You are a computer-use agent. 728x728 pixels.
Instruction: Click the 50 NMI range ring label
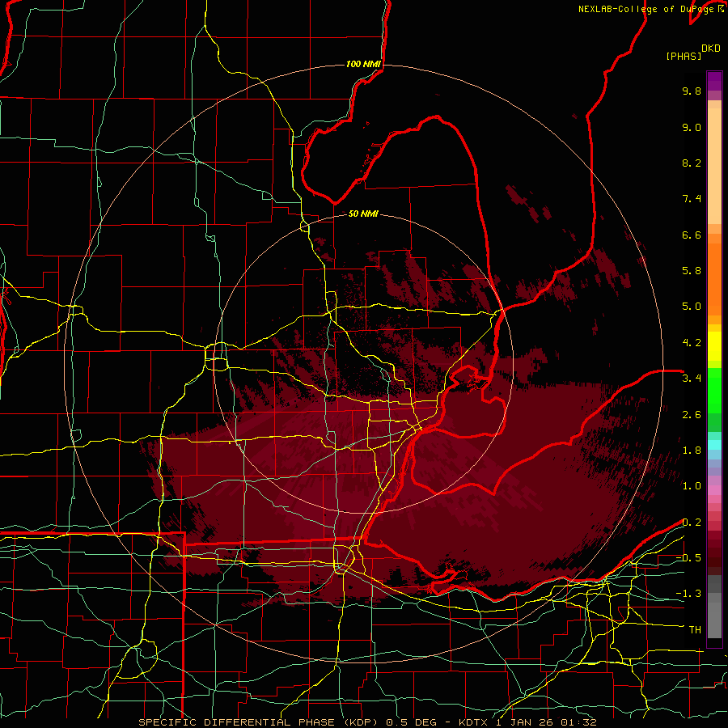tap(363, 214)
